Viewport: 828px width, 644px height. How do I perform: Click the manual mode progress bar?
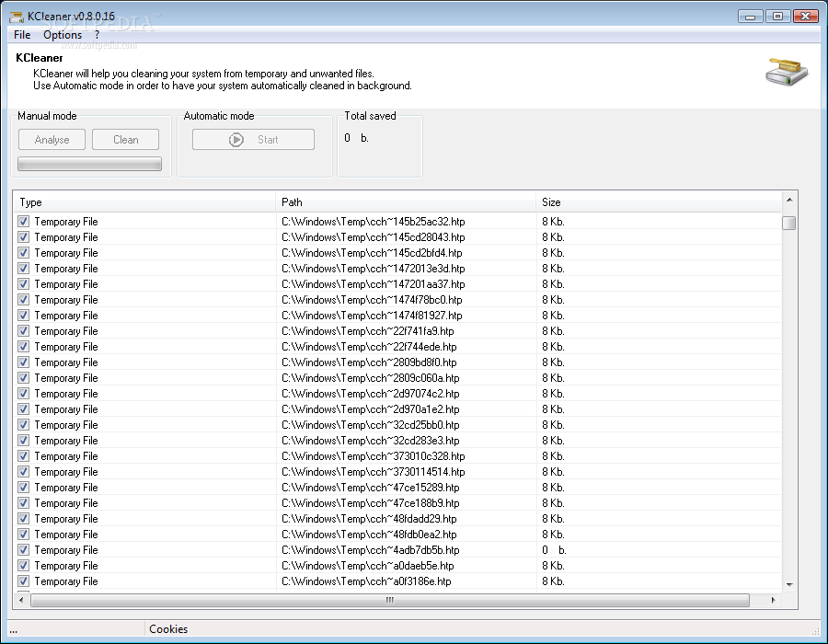point(90,164)
